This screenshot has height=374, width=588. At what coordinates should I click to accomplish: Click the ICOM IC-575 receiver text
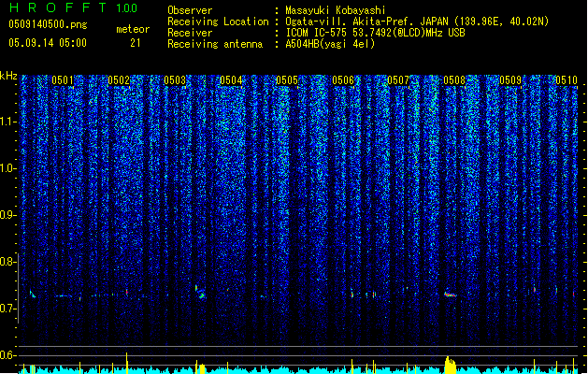[x=375, y=33]
